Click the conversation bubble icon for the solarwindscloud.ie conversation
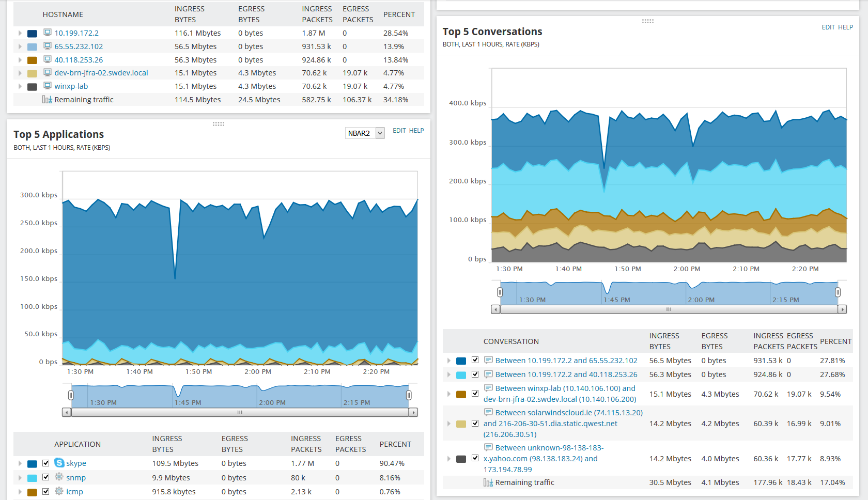Image resolution: width=868 pixels, height=500 pixels. point(489,412)
